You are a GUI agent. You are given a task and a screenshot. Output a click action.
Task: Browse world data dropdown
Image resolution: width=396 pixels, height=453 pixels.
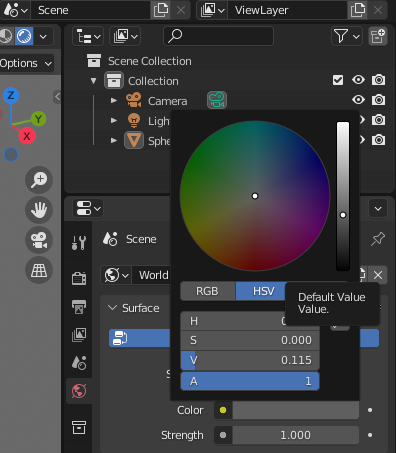pyautogui.click(x=116, y=275)
